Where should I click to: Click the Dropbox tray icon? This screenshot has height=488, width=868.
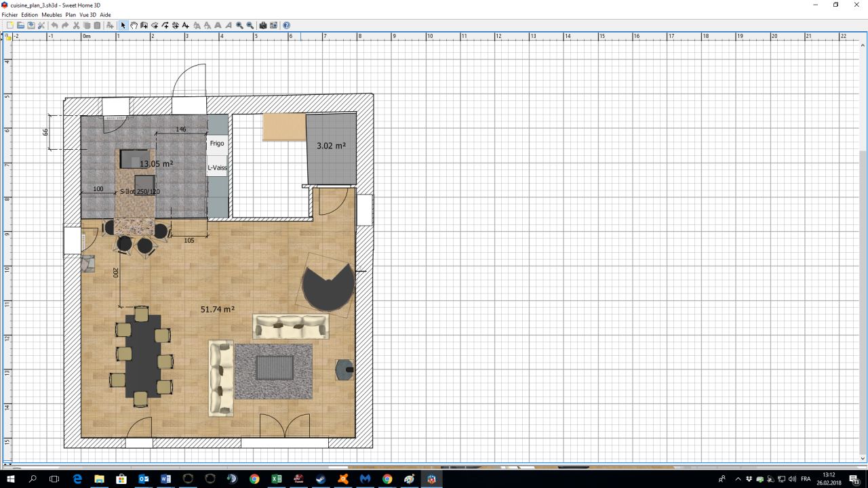[x=749, y=479]
